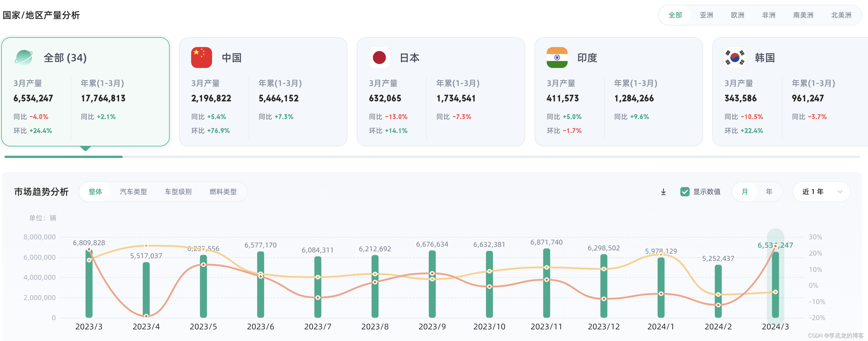
Task: Click India's 环比 -1.7% value
Action: pyautogui.click(x=572, y=131)
